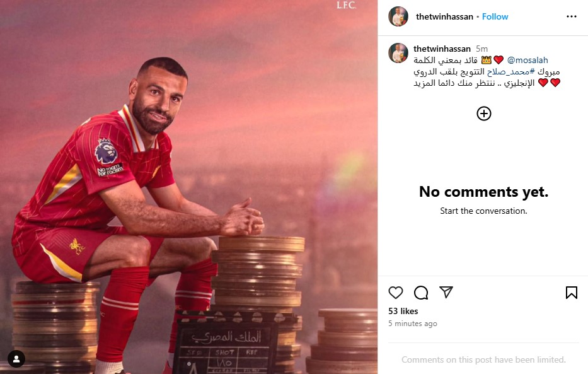
Task: Open the three-dot more options menu
Action: (572, 16)
